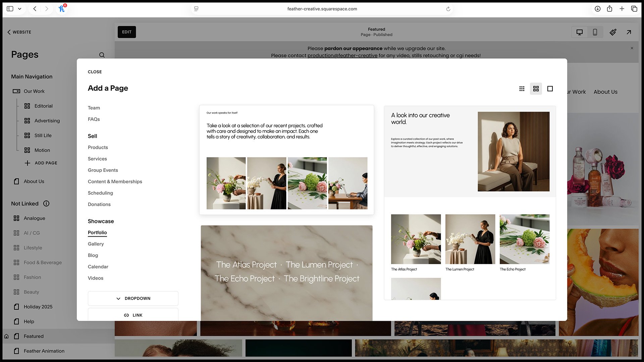Enable compact grid view for page templates
This screenshot has width=644, height=362.
522,88
